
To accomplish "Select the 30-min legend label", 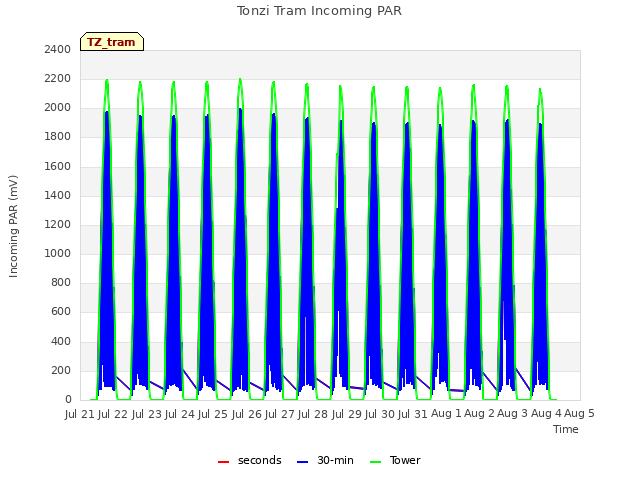I will click(x=335, y=460).
